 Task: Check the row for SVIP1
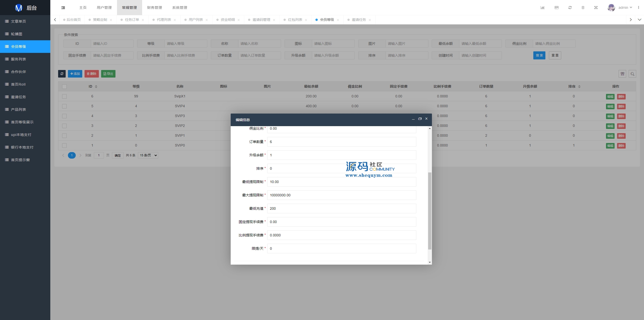pyautogui.click(x=64, y=136)
